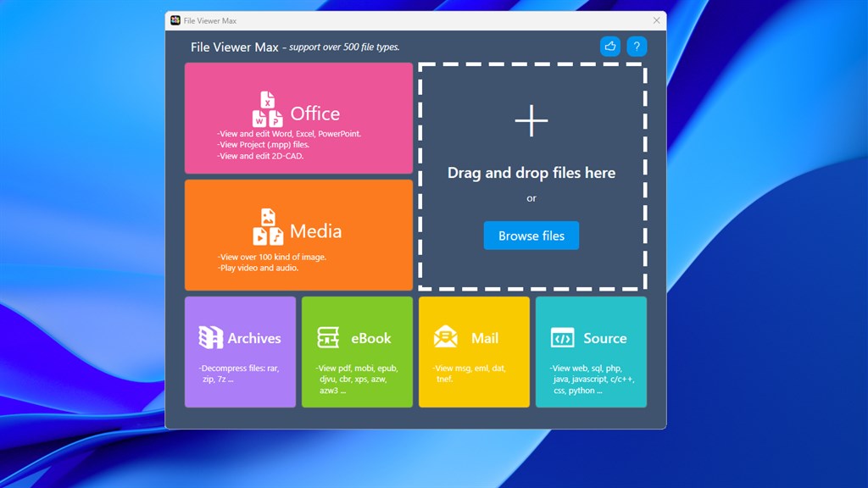Click 'View Project (.mpp) files' line
The width and height of the screenshot is (868, 488).
pos(263,145)
